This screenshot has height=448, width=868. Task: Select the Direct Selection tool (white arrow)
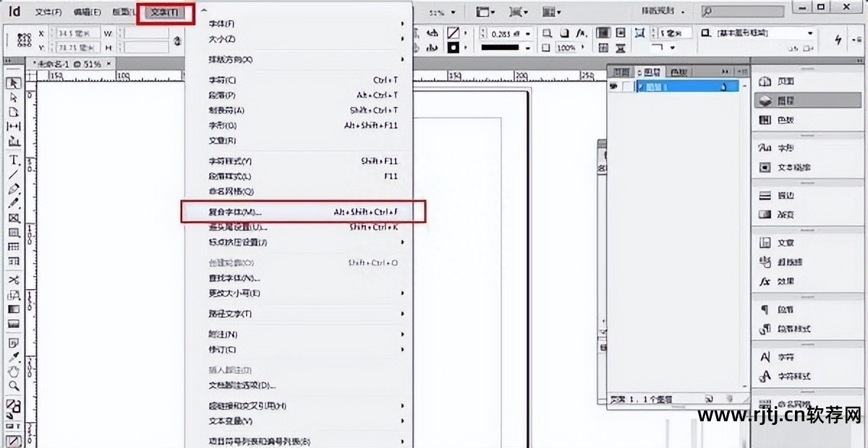(14, 98)
